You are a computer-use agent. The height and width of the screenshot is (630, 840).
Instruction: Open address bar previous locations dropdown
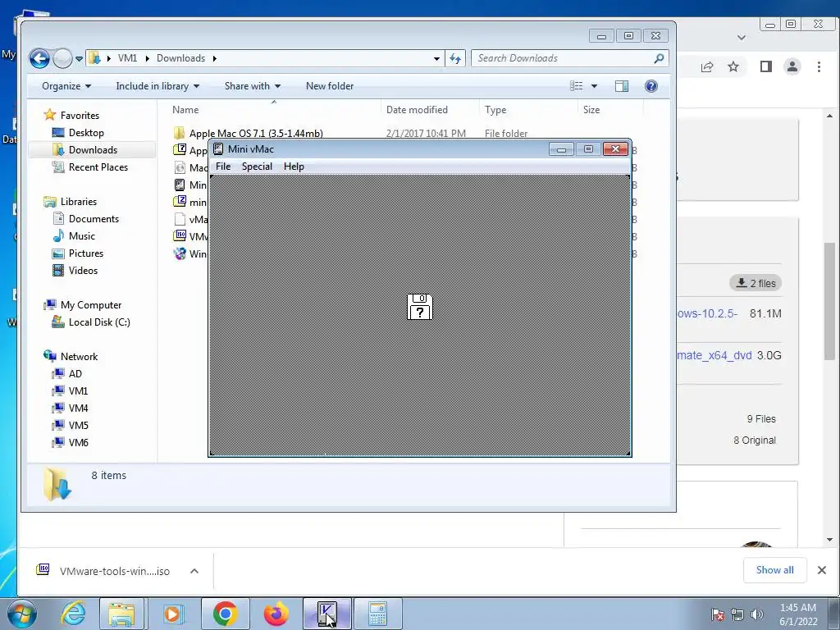[436, 58]
